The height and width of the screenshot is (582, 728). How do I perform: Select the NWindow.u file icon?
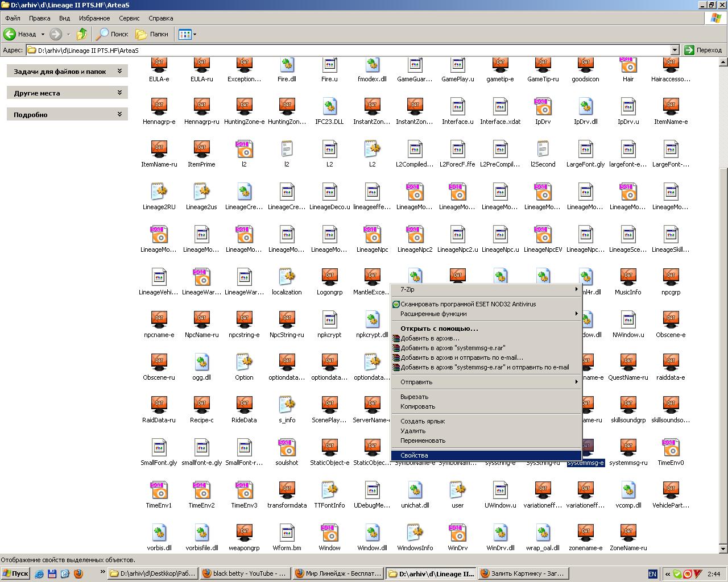pyautogui.click(x=628, y=320)
